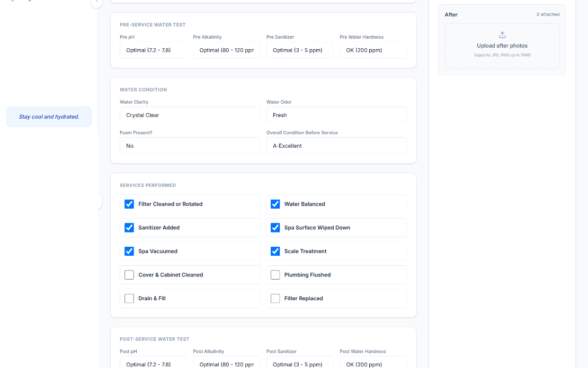Image resolution: width=588 pixels, height=368 pixels.
Task: Open Pre pH dropdown
Action: [x=153, y=50]
